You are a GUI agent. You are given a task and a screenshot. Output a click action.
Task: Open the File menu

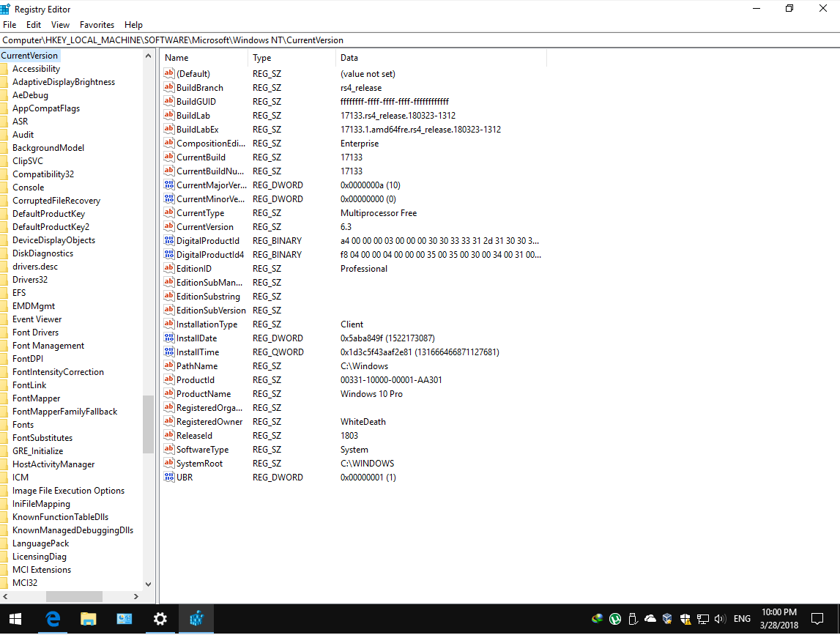point(10,25)
